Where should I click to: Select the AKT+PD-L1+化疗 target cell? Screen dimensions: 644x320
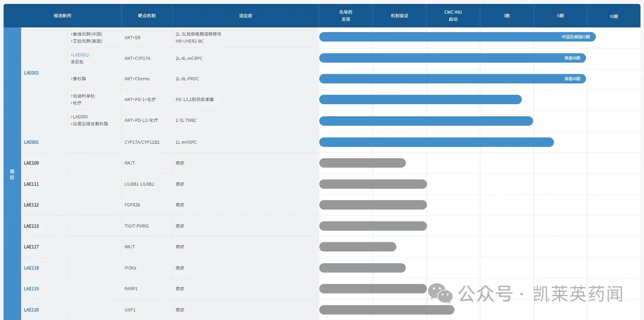[141, 120]
